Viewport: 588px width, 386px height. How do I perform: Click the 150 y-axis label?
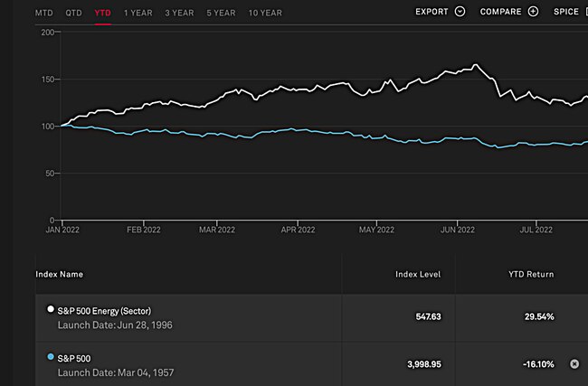tap(48, 79)
